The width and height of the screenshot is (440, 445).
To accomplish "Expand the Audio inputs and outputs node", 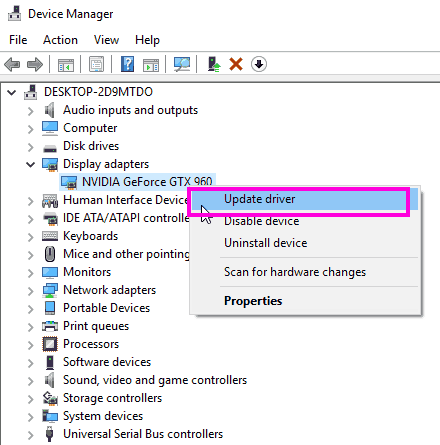I will pyautogui.click(x=31, y=111).
